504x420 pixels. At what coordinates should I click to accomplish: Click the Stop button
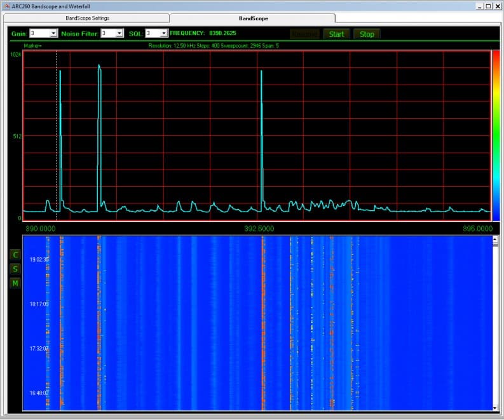pos(367,34)
